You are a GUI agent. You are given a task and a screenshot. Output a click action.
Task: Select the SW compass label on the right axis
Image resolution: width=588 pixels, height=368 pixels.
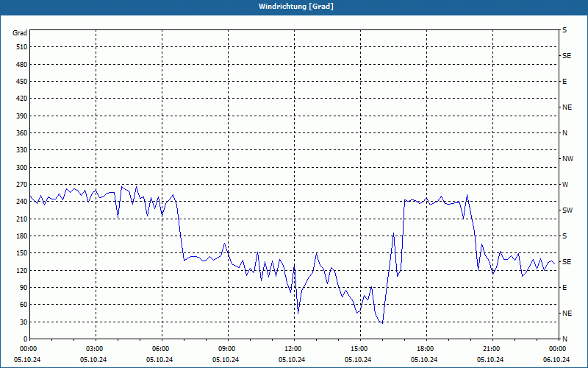[x=567, y=210]
